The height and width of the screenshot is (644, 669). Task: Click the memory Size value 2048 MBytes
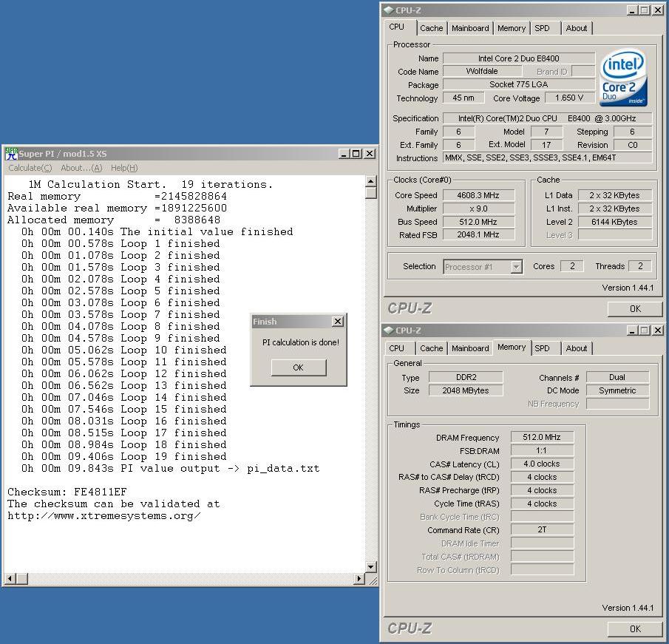[466, 390]
